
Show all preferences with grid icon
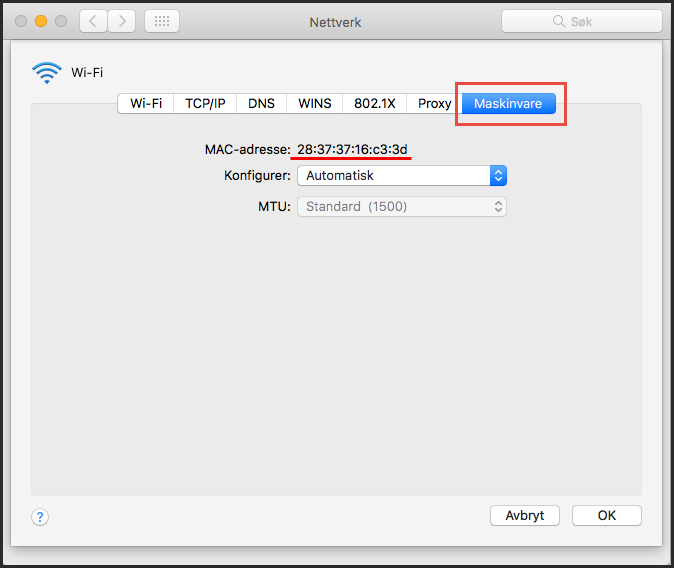[x=162, y=21]
